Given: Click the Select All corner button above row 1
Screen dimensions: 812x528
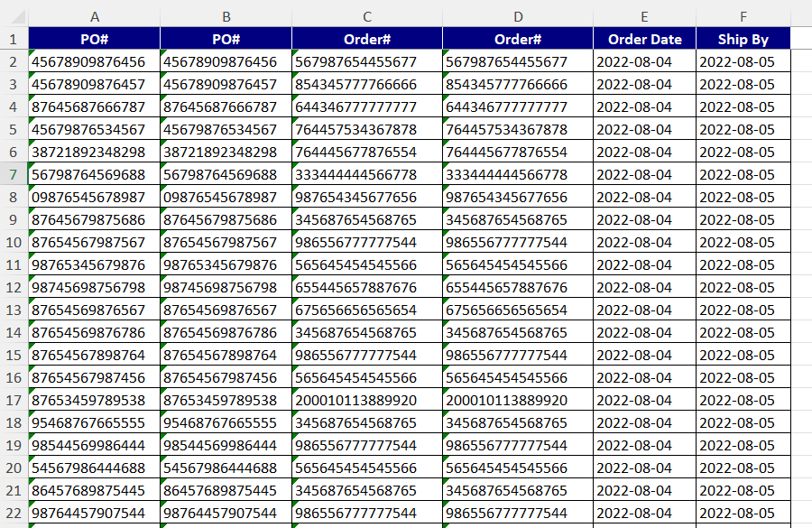Looking at the screenshot, I should point(14,15).
